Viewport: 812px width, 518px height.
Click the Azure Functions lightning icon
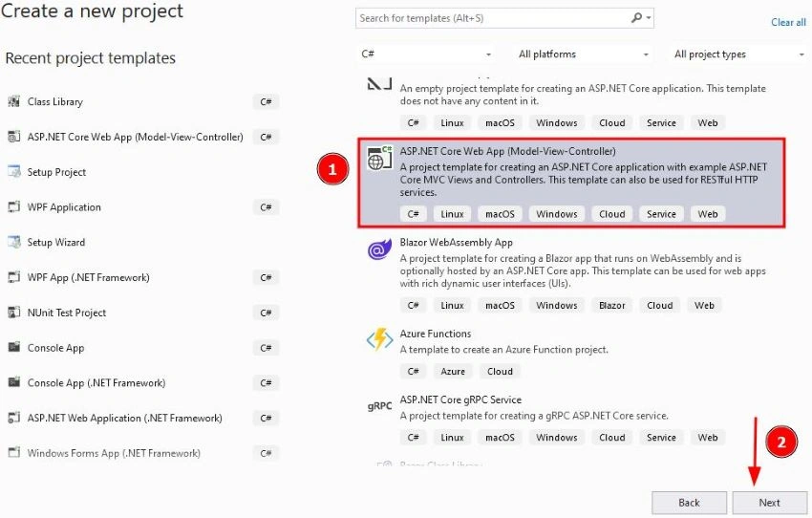click(x=379, y=340)
